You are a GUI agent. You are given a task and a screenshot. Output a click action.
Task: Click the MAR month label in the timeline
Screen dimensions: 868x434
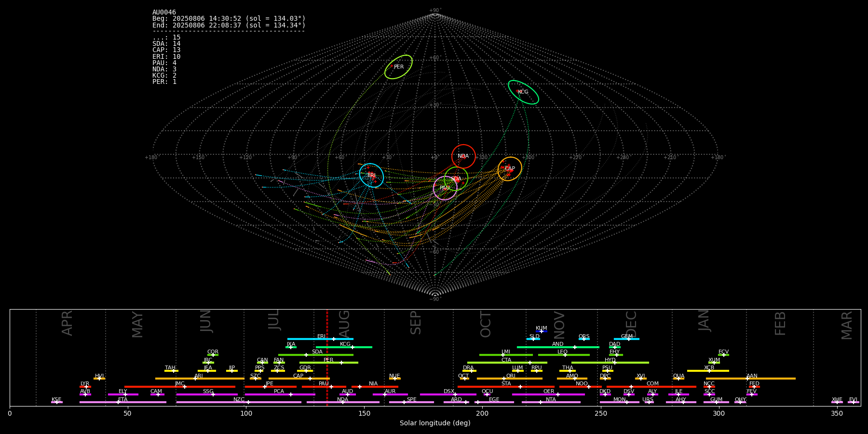847,325
